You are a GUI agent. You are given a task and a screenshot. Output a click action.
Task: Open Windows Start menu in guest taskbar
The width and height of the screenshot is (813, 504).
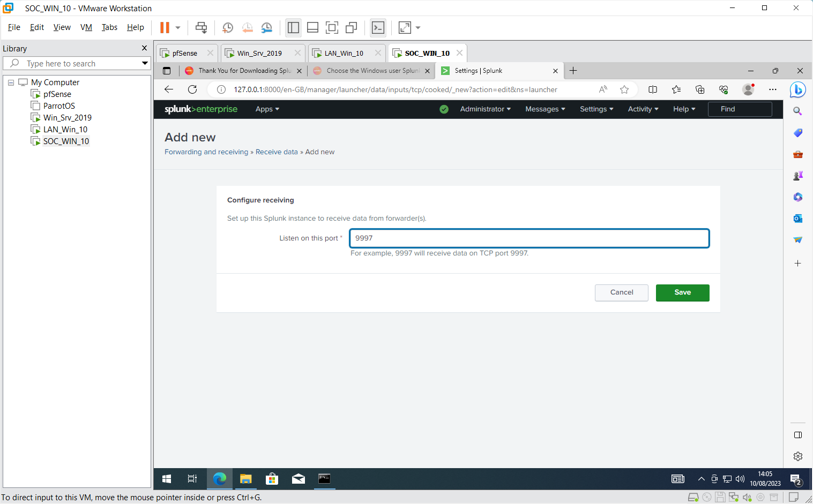coord(167,479)
